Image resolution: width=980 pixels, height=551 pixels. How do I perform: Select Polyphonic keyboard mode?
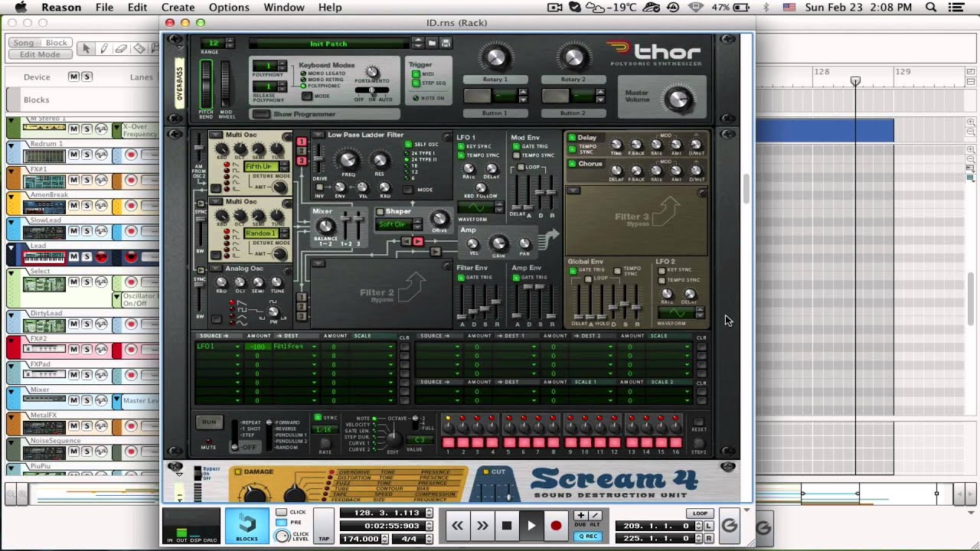pyautogui.click(x=303, y=86)
